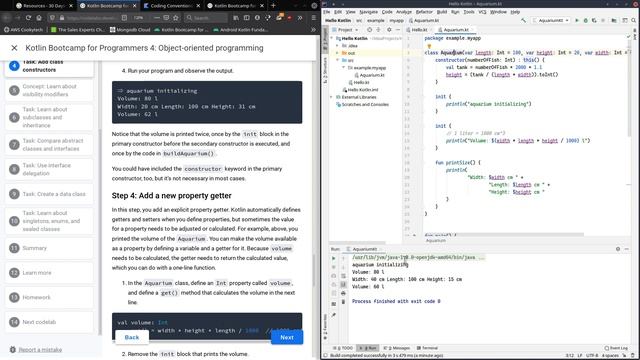
Task: Toggle Firefox sidebar icon
Action: click(247, 18)
